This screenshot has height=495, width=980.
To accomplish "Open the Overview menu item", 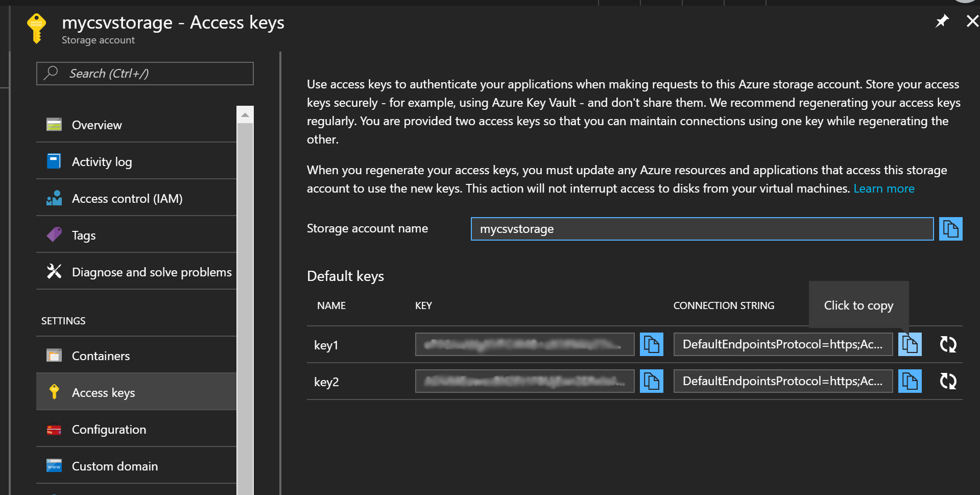I will coord(136,125).
